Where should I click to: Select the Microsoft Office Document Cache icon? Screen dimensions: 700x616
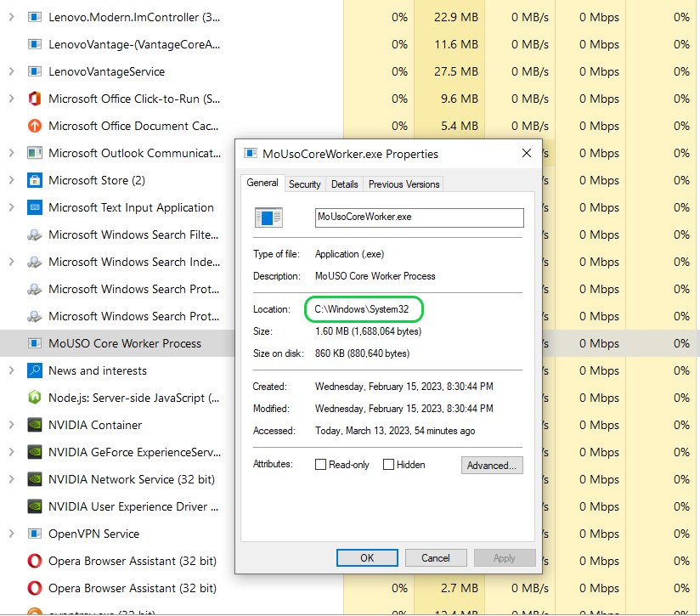[34, 126]
